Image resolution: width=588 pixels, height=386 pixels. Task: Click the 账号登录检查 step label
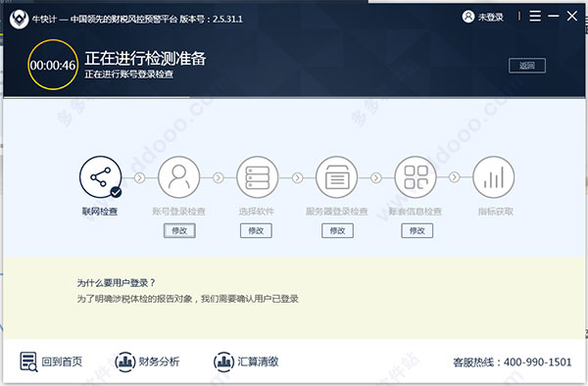pos(178,212)
